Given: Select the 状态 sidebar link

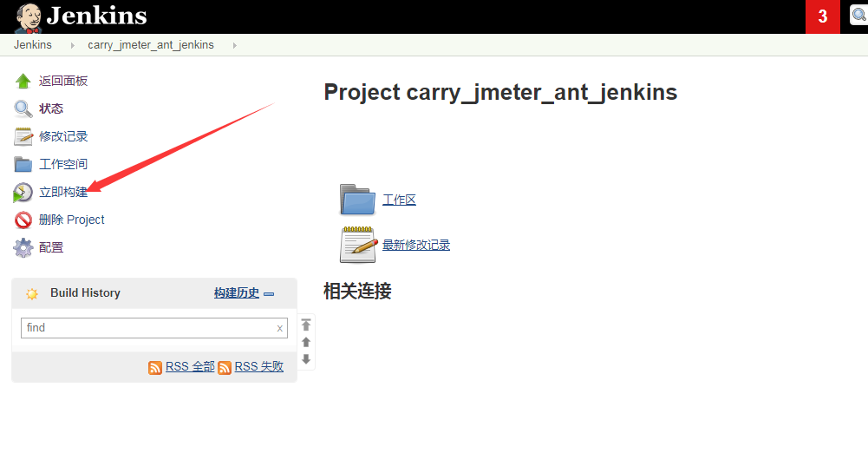Looking at the screenshot, I should [x=51, y=108].
